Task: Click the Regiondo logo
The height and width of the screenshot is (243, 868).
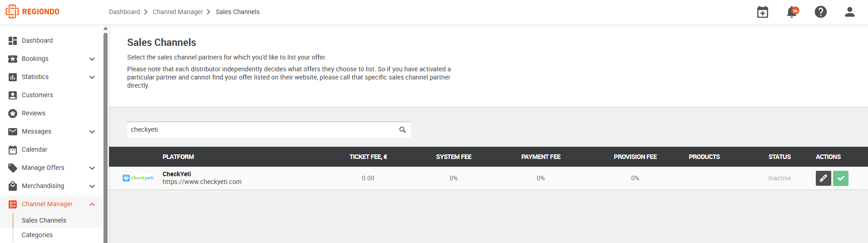Action: click(32, 12)
